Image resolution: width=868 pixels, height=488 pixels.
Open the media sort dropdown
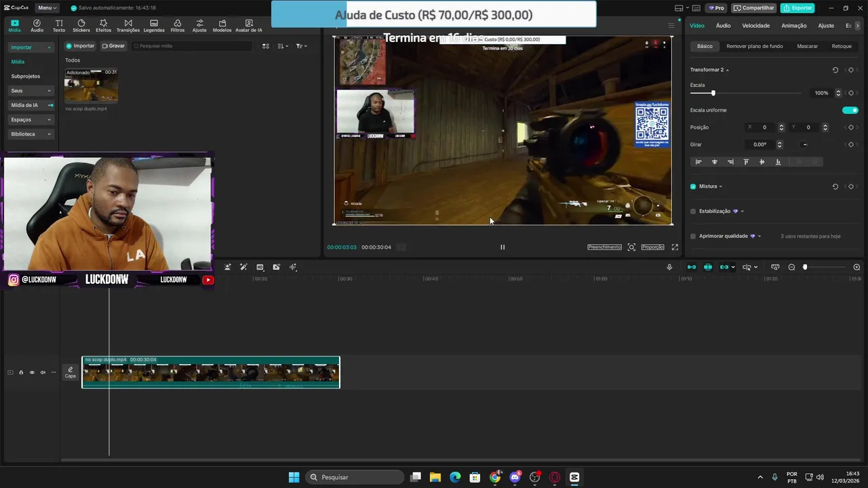284,46
